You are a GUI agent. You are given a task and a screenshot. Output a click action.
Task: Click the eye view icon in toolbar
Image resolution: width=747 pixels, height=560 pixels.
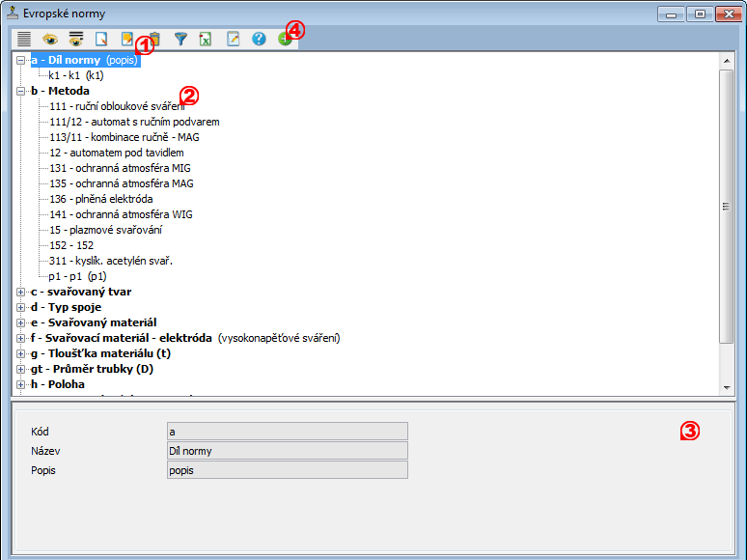point(49,40)
